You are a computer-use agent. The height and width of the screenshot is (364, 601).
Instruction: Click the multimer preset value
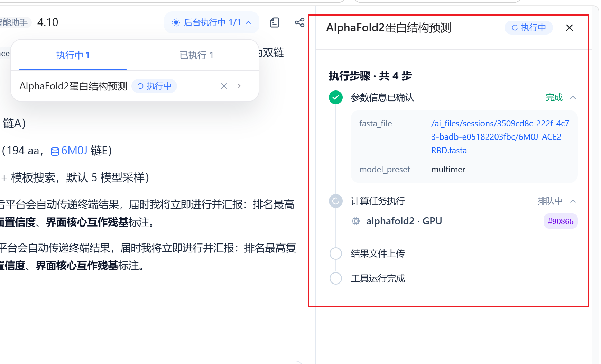pyautogui.click(x=448, y=170)
